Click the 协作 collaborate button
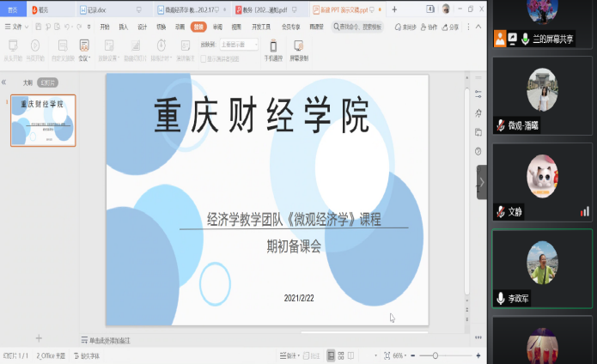597x364 pixels. coord(429,27)
